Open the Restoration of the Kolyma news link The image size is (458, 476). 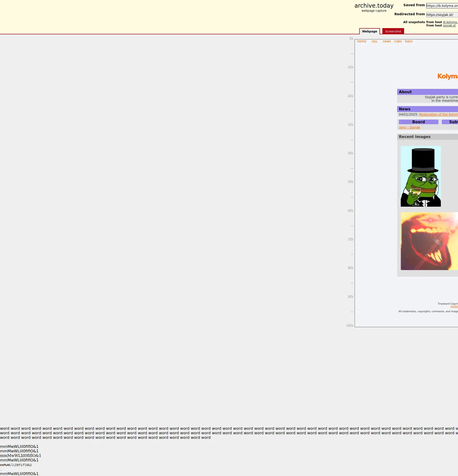tap(438, 114)
